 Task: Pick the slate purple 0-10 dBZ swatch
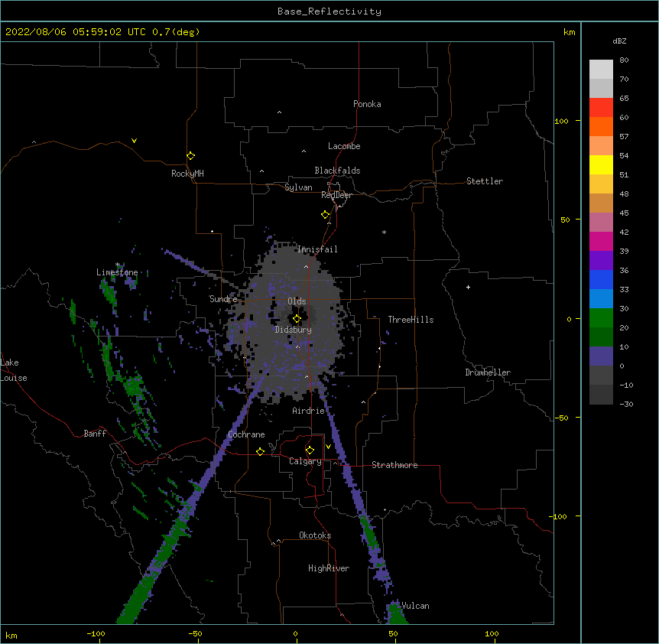[x=601, y=356]
